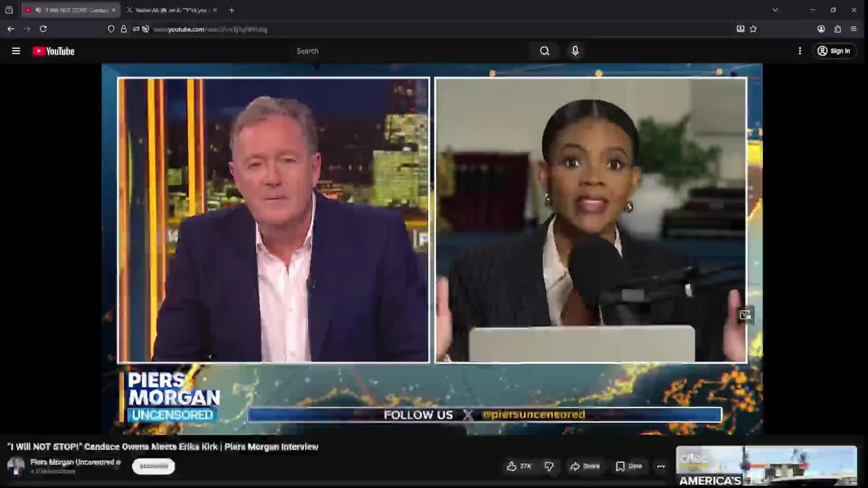Click the Sign in button

coord(833,51)
